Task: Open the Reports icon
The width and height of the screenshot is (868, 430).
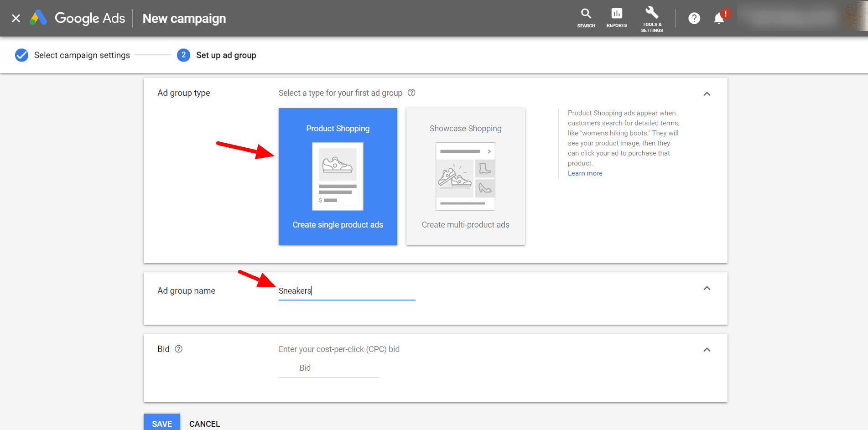Action: (x=617, y=18)
